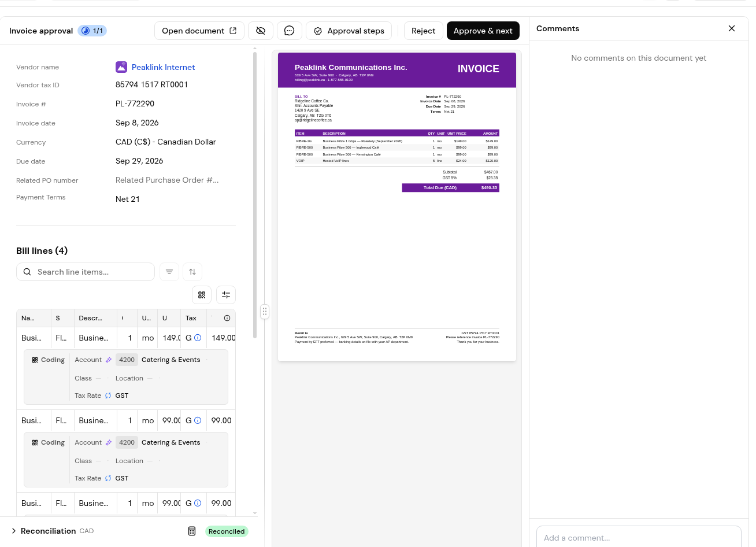
Task: Click the sync icon beside first Tax Rate
Action: click(108, 396)
